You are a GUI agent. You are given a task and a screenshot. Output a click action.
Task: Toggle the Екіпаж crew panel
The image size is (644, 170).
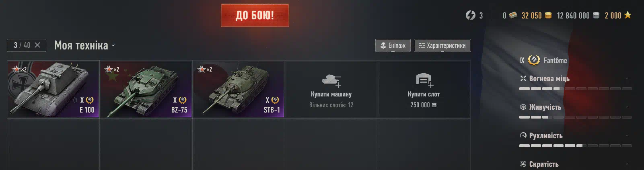coord(393,45)
